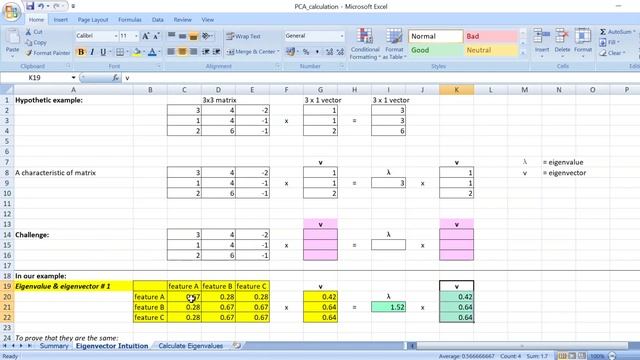640x360 pixels.
Task: Open the Summary worksheet tab
Action: [54, 346]
